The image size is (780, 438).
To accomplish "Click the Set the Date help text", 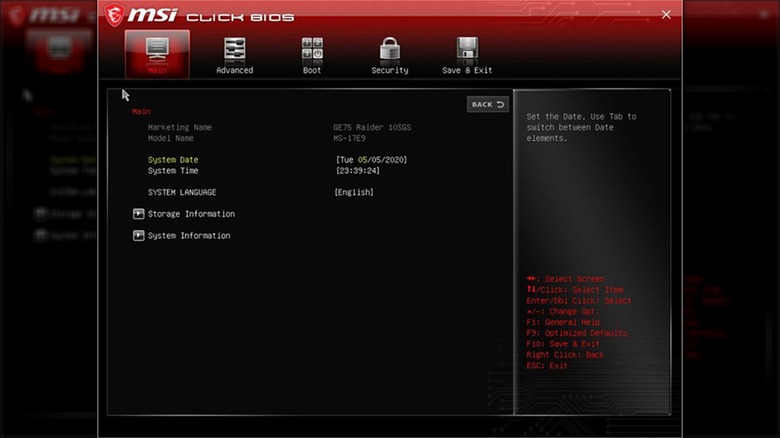I will click(x=582, y=127).
